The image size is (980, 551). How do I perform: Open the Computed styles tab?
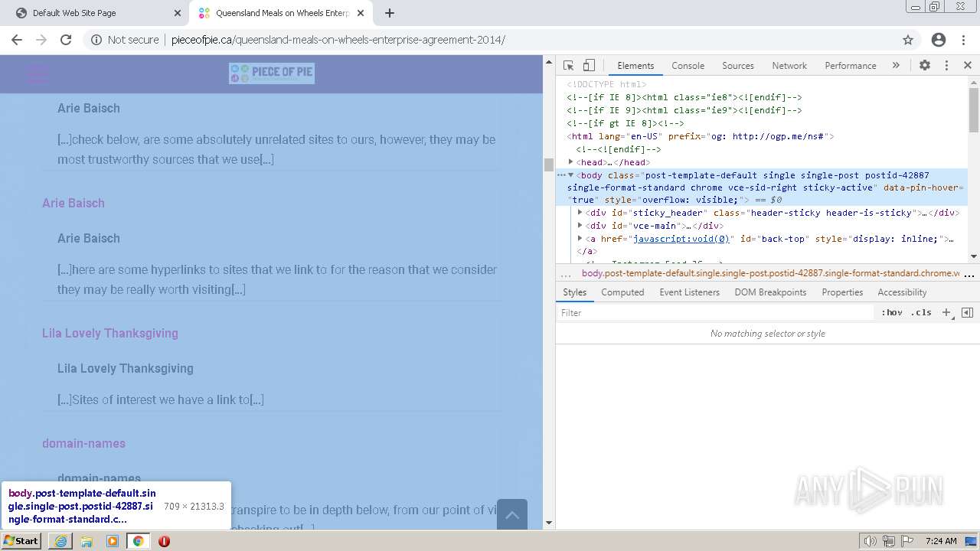click(622, 292)
